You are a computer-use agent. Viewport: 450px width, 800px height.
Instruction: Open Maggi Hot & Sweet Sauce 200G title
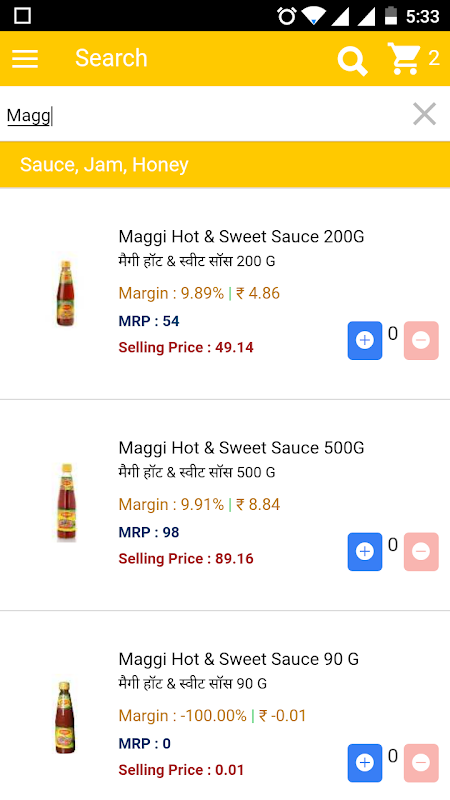(x=241, y=236)
